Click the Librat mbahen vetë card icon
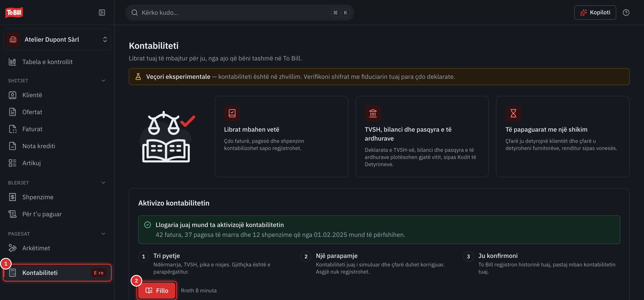Viewport: 644px width, 300px height. click(232, 113)
